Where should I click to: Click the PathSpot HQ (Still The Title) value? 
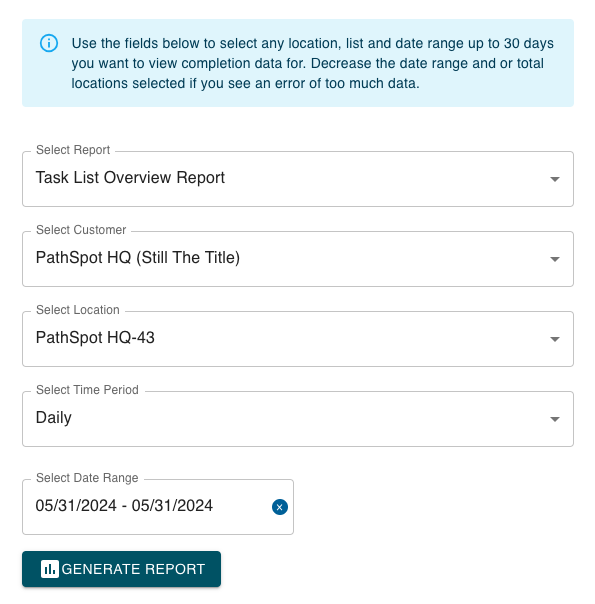[137, 258]
